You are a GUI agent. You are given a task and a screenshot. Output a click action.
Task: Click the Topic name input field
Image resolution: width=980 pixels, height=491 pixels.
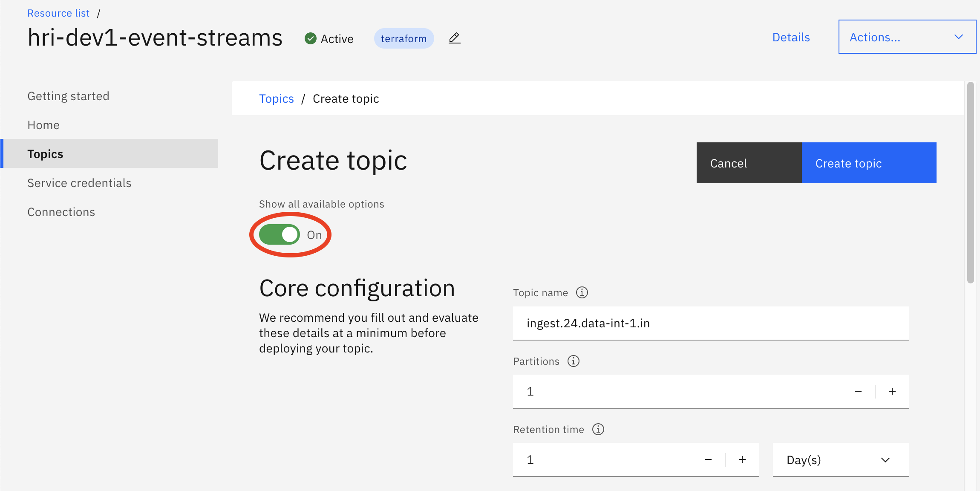click(x=711, y=323)
